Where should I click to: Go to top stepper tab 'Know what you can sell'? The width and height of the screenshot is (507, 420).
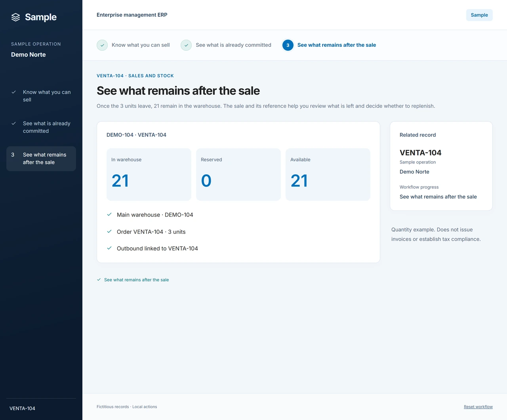click(x=133, y=45)
